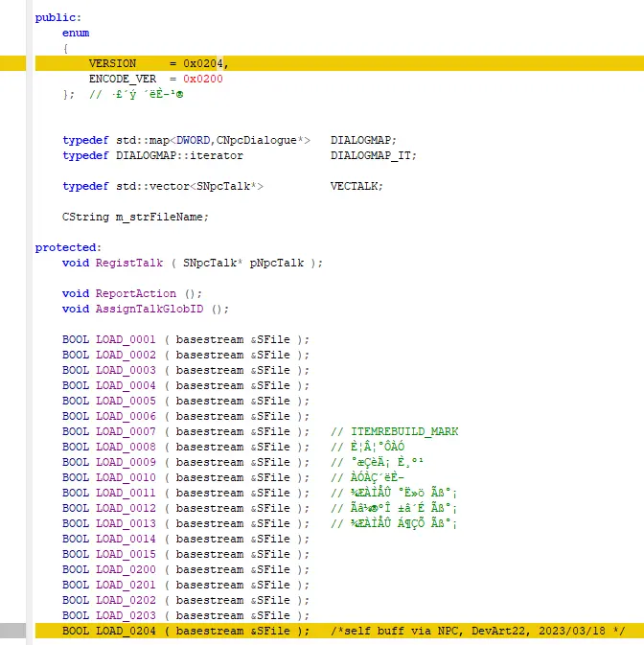Image resolution: width=644 pixels, height=645 pixels.
Task: Click the 'public:' access specifier
Action: (58, 17)
